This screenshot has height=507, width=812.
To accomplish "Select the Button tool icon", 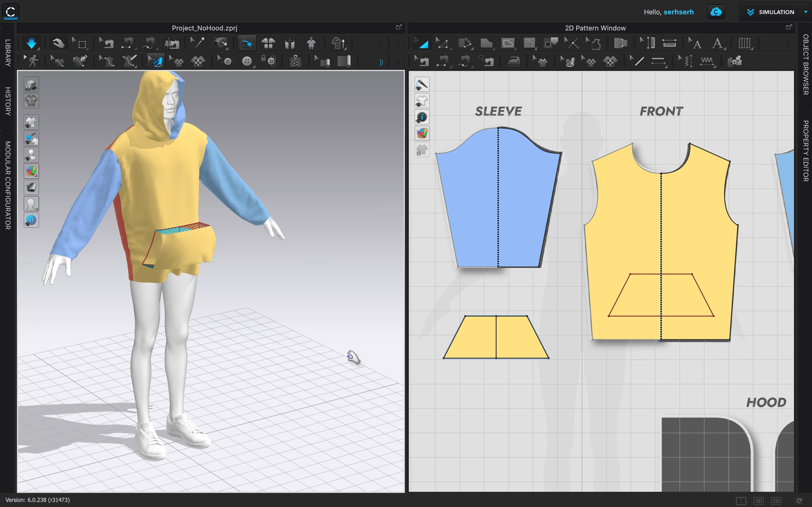I will (246, 61).
